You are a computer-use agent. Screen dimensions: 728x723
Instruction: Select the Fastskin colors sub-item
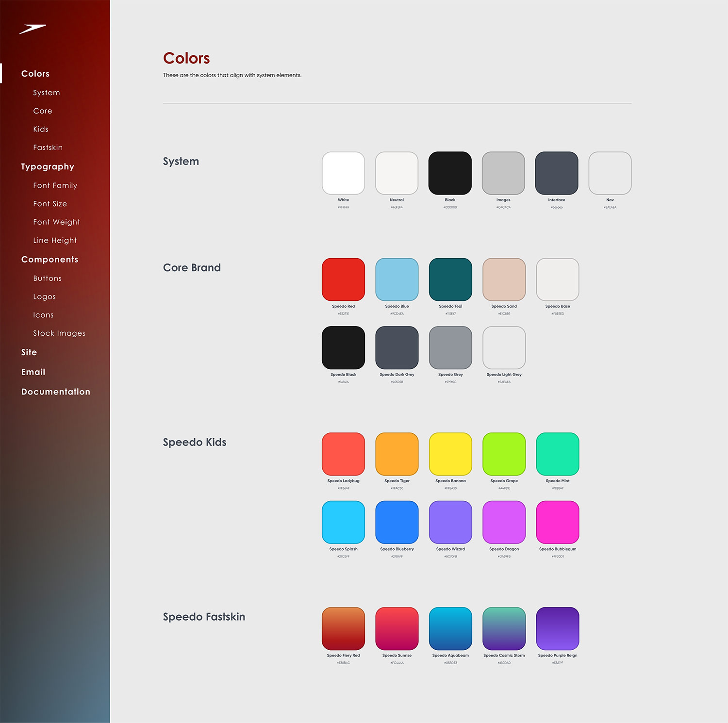48,148
